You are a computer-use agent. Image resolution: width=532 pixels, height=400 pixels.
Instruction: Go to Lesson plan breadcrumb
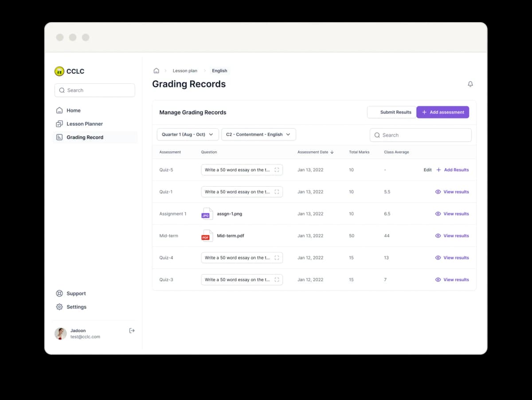185,71
